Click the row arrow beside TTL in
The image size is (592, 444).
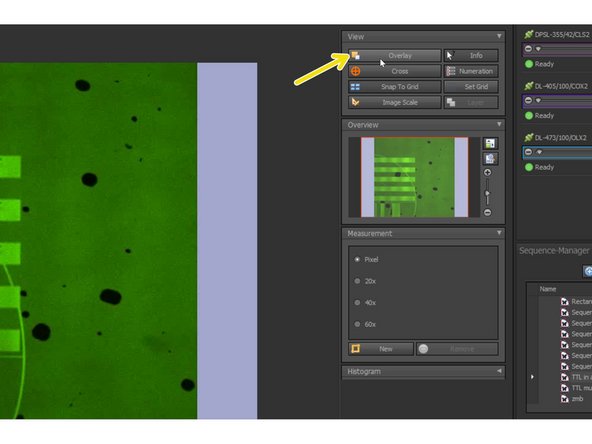point(532,377)
